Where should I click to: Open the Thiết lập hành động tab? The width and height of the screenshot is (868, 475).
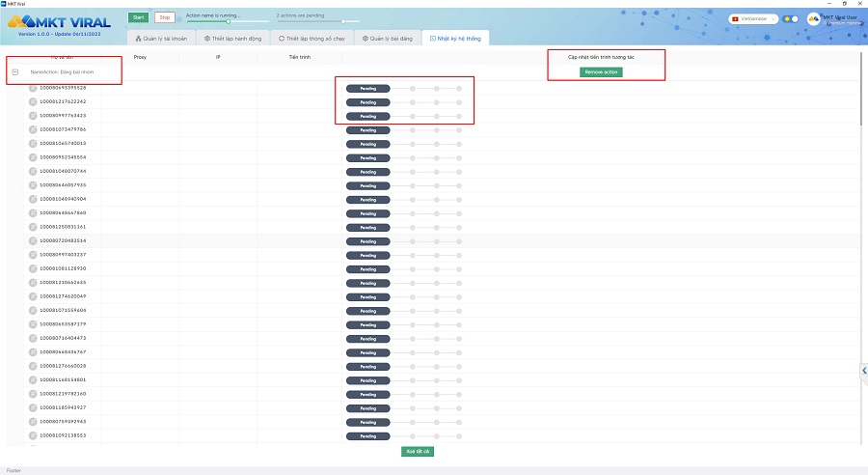[232, 39]
